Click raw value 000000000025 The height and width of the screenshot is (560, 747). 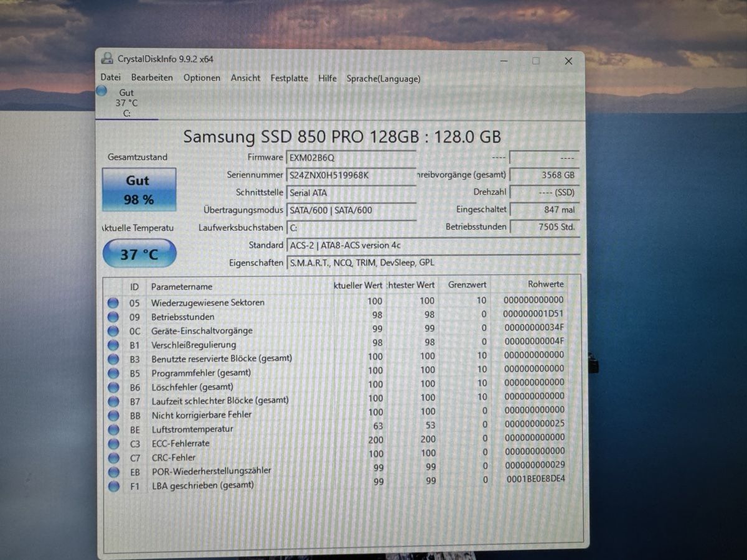(x=533, y=424)
